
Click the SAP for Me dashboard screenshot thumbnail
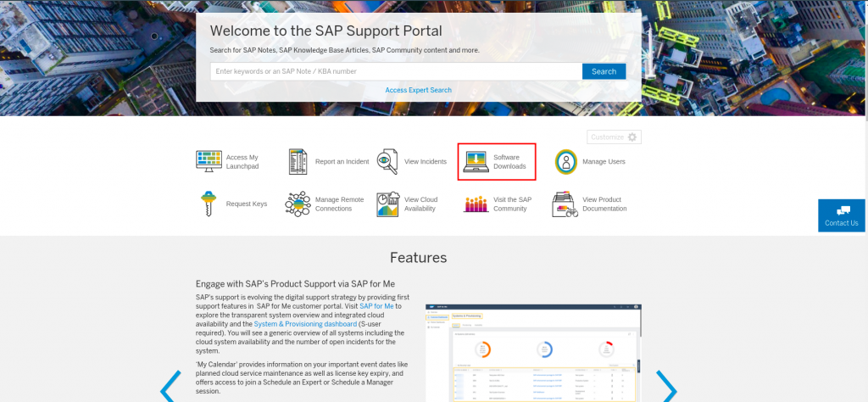point(533,351)
